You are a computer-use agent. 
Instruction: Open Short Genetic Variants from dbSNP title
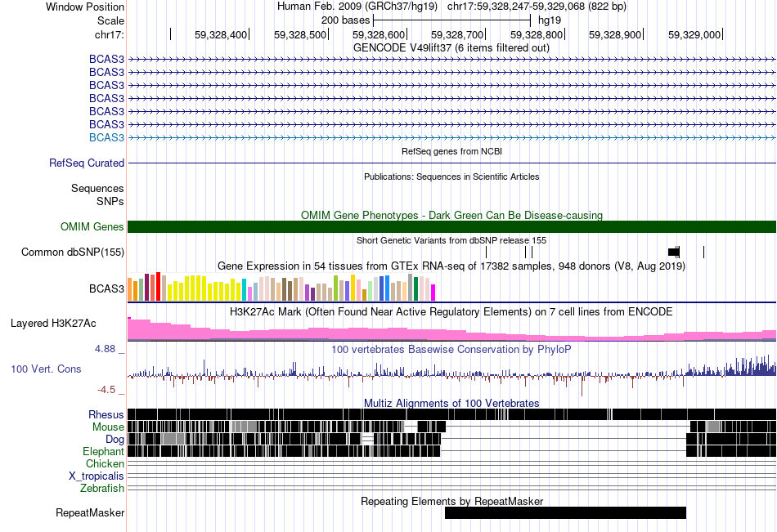pos(451,241)
